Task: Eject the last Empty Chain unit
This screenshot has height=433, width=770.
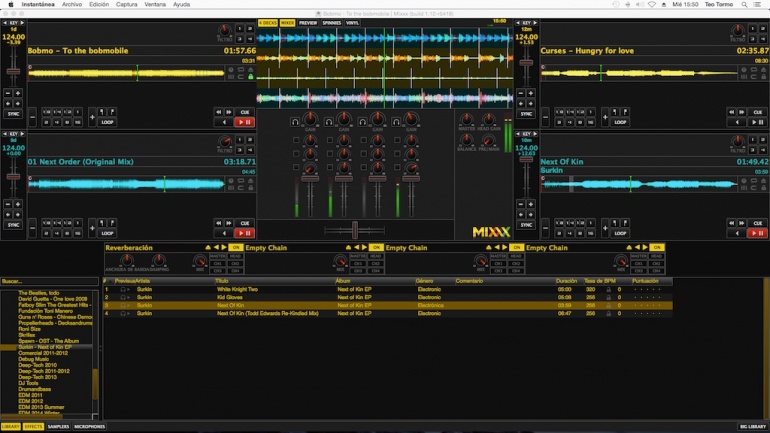Action: [x=629, y=247]
